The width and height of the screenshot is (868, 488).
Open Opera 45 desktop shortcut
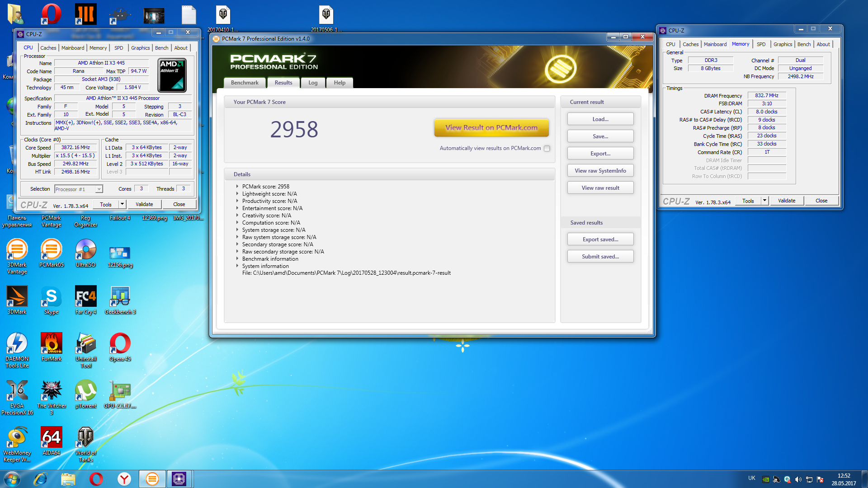(120, 347)
